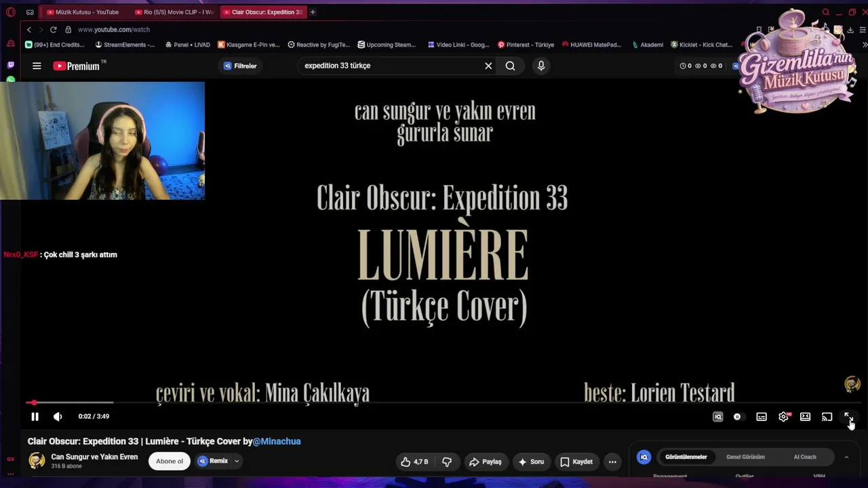This screenshot has height=488, width=868.
Task: Open the HUAWEI MatePad bookmark
Action: tap(591, 45)
